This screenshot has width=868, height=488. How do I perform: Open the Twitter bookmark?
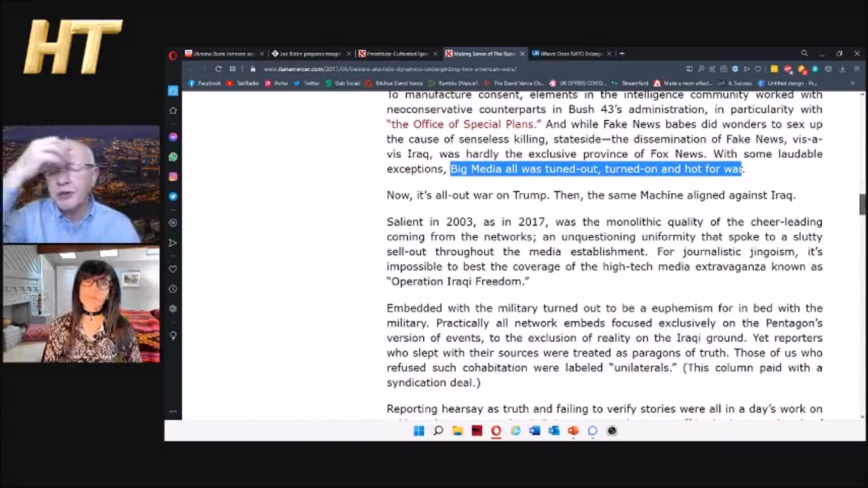(x=307, y=83)
